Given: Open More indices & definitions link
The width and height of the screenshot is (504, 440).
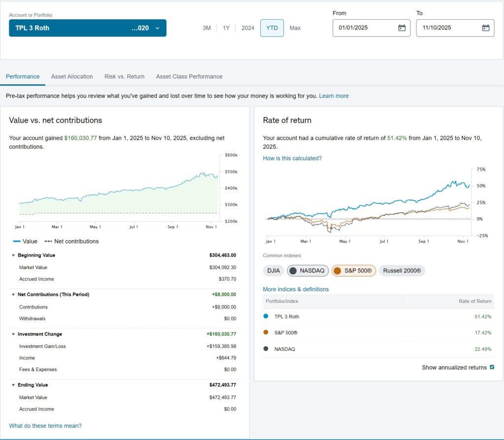Looking at the screenshot, I should point(295,289).
